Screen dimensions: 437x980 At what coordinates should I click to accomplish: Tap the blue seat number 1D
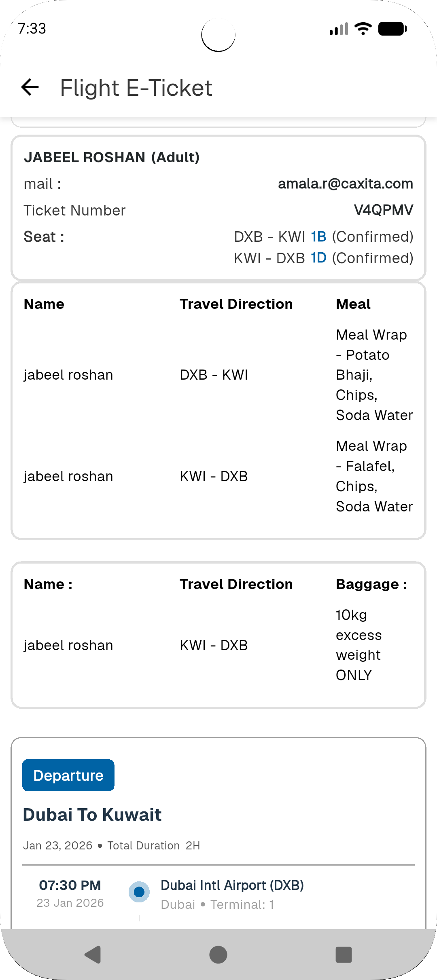click(x=318, y=258)
